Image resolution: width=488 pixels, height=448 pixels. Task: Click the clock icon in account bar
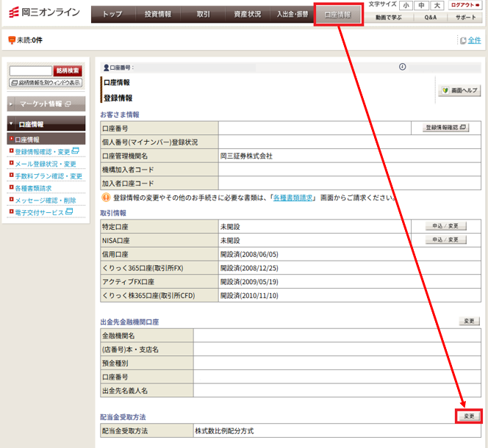(x=402, y=67)
